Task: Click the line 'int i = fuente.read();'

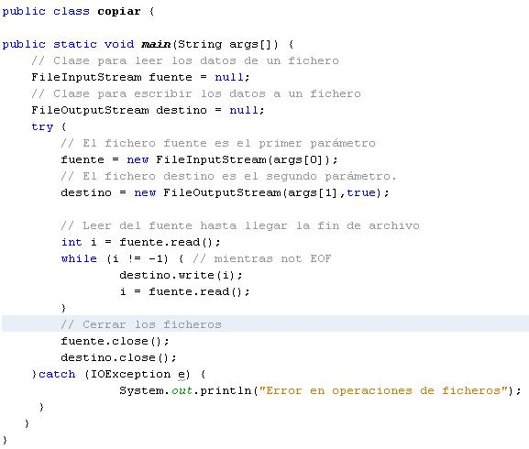Action: coord(141,242)
